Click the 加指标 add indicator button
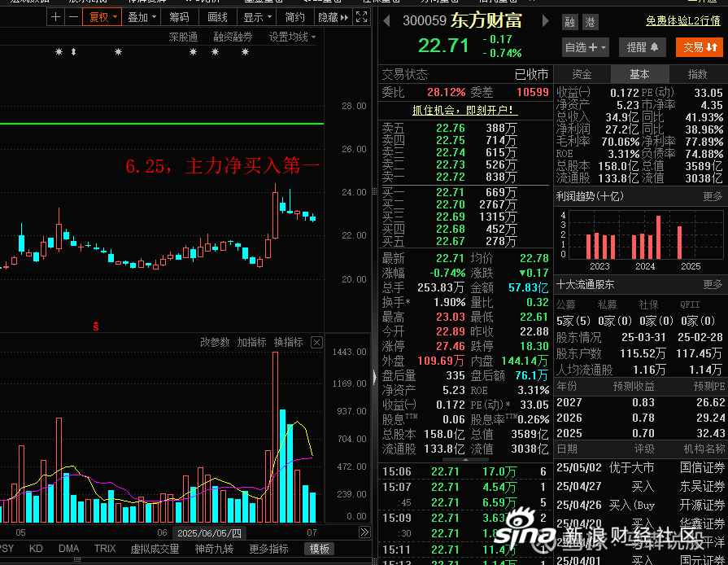This screenshot has height=565, width=728. point(251,343)
